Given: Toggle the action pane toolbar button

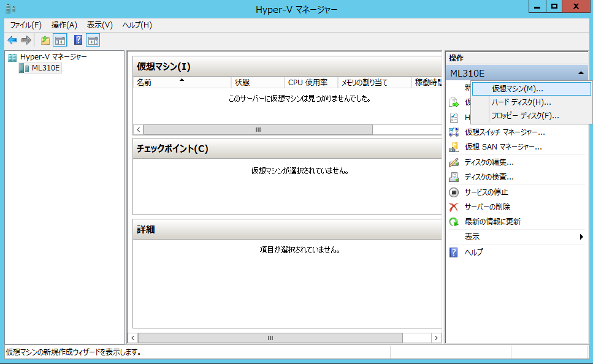Looking at the screenshot, I should click(93, 40).
